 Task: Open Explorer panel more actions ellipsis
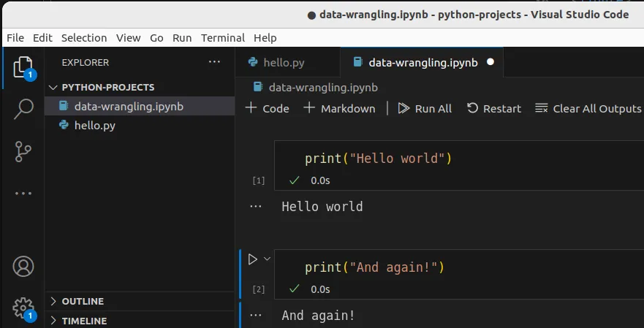tap(213, 63)
